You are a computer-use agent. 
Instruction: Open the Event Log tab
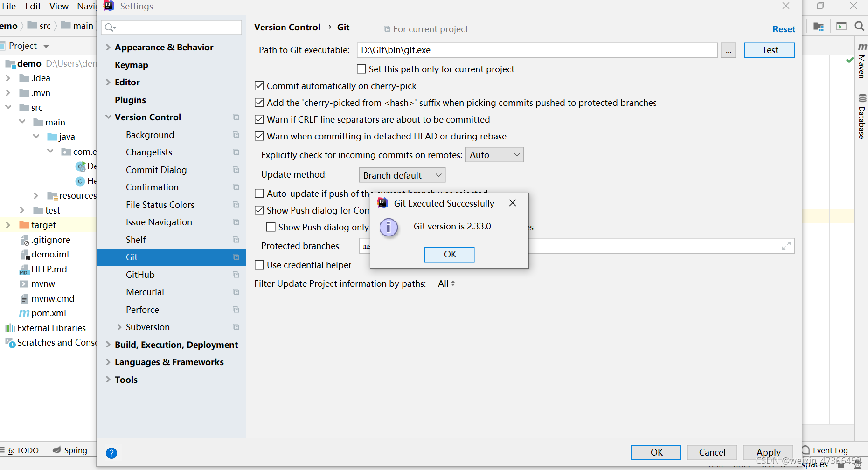click(825, 450)
